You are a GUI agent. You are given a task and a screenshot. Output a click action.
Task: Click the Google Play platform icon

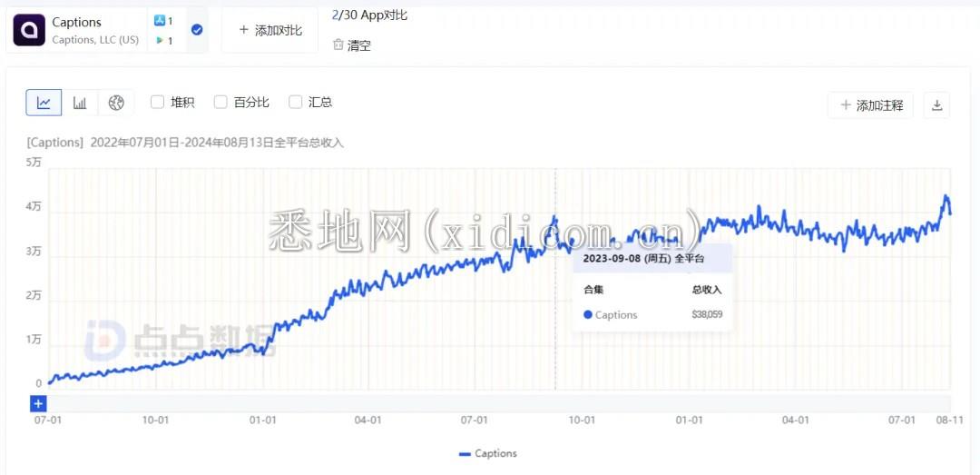160,40
